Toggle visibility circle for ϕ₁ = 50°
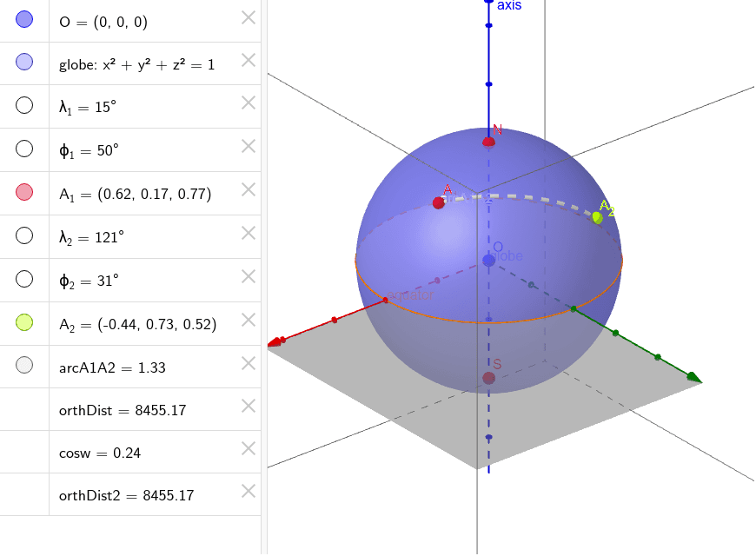The width and height of the screenshot is (756, 556). point(24,149)
